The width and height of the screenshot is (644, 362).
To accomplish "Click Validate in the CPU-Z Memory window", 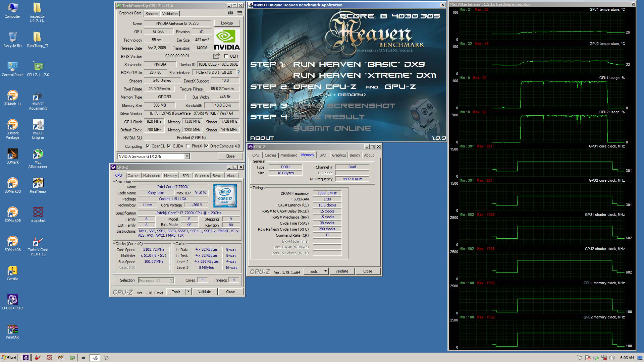I will click(x=342, y=271).
